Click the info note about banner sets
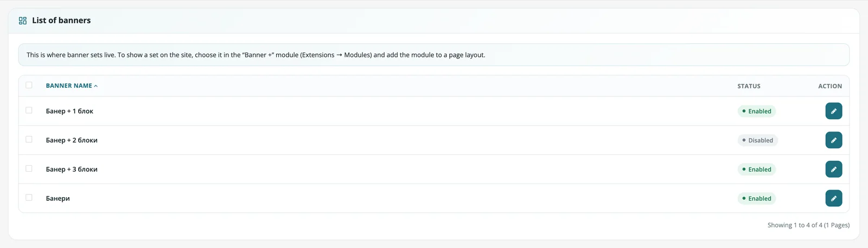Image resolution: width=868 pixels, height=248 pixels. [434, 55]
